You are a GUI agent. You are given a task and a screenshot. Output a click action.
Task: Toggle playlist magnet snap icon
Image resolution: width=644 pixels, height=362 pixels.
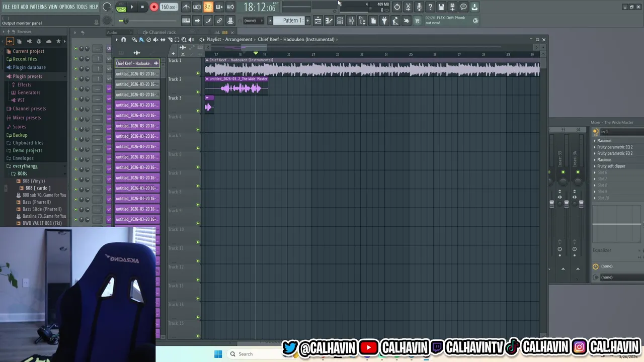[124, 40]
